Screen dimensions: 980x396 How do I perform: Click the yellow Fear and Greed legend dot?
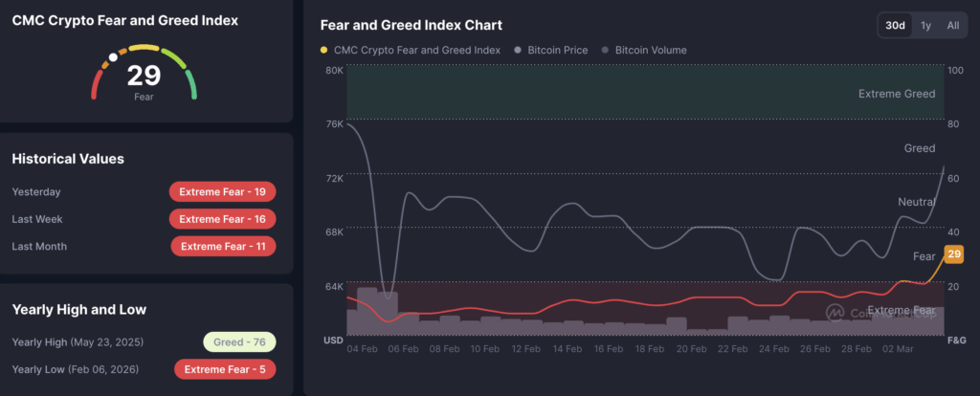[323, 50]
